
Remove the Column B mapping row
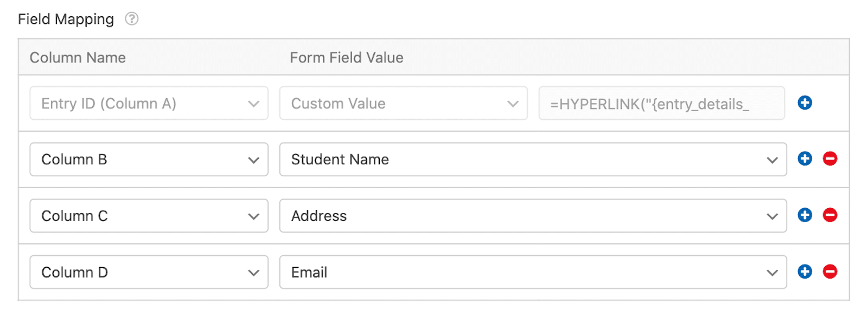[x=831, y=159]
